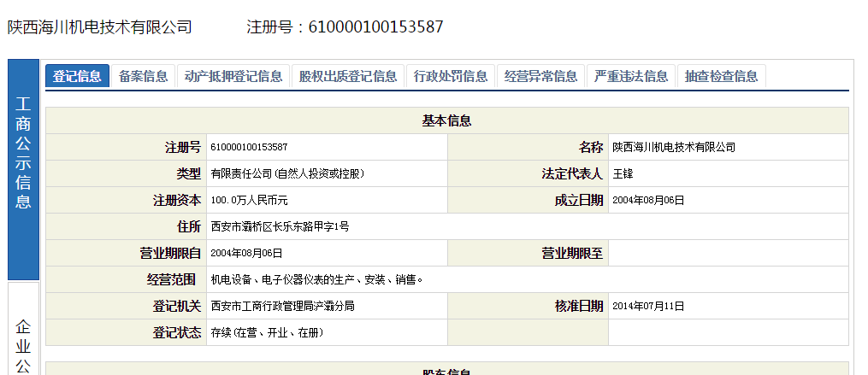
Task: Select the 工商公示信息 sidebar section
Action: [x=23, y=154]
